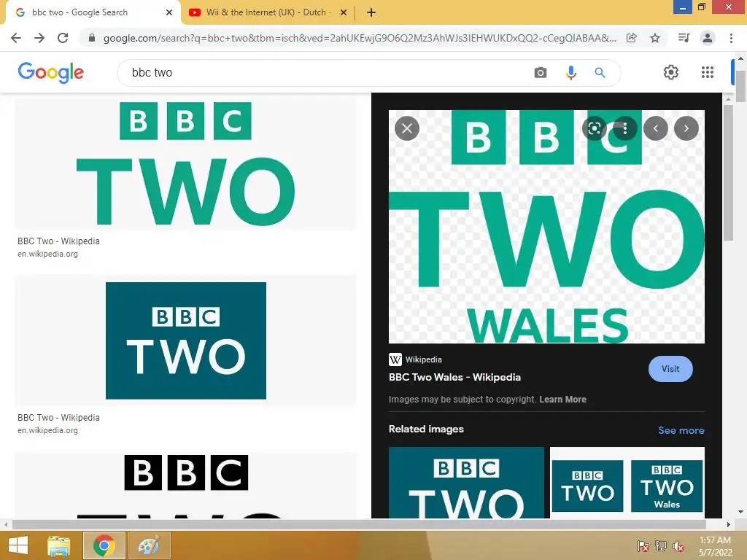The width and height of the screenshot is (747, 560).
Task: Open the network icon in tray
Action: pos(661,546)
